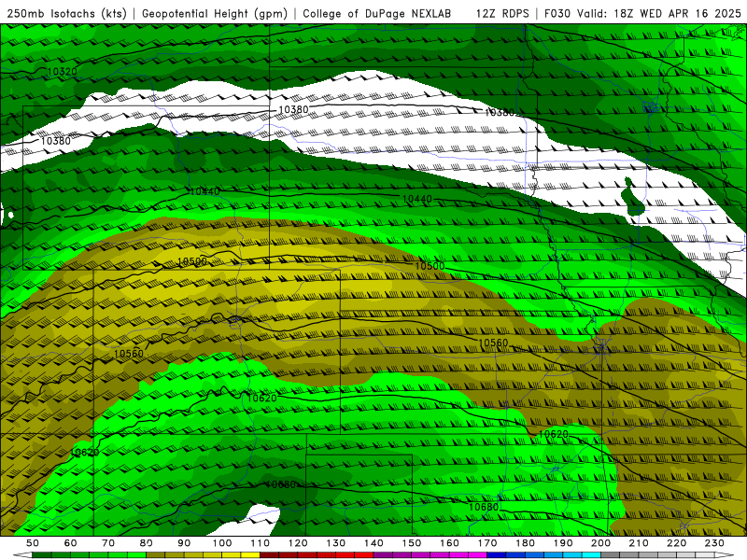This screenshot has width=747, height=560.
Task: Click the colorbar's left arrow end cap
Action: click(x=22, y=555)
